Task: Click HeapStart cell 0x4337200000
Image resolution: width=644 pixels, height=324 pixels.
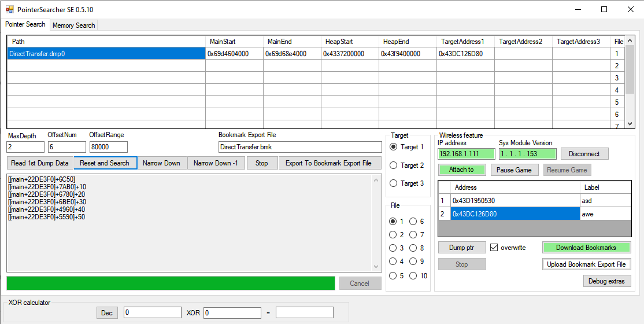Action: (350, 53)
